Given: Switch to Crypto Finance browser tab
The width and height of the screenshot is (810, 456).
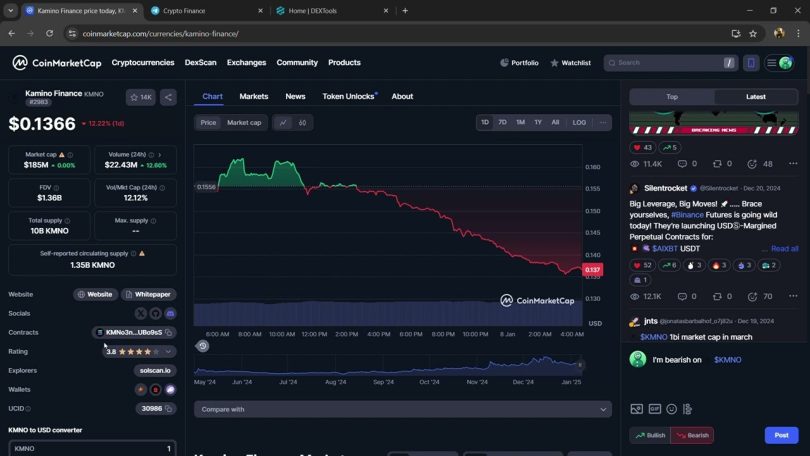Looking at the screenshot, I should pyautogui.click(x=205, y=10).
